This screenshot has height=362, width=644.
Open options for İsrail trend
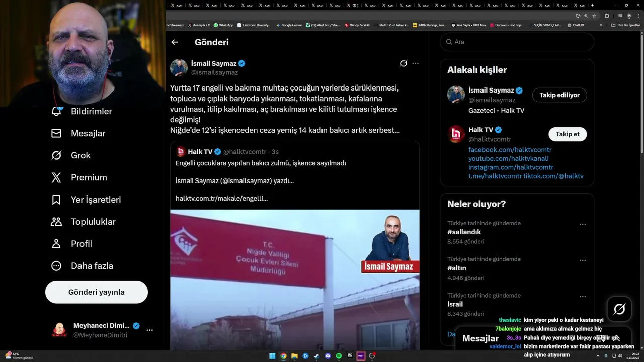tap(583, 297)
